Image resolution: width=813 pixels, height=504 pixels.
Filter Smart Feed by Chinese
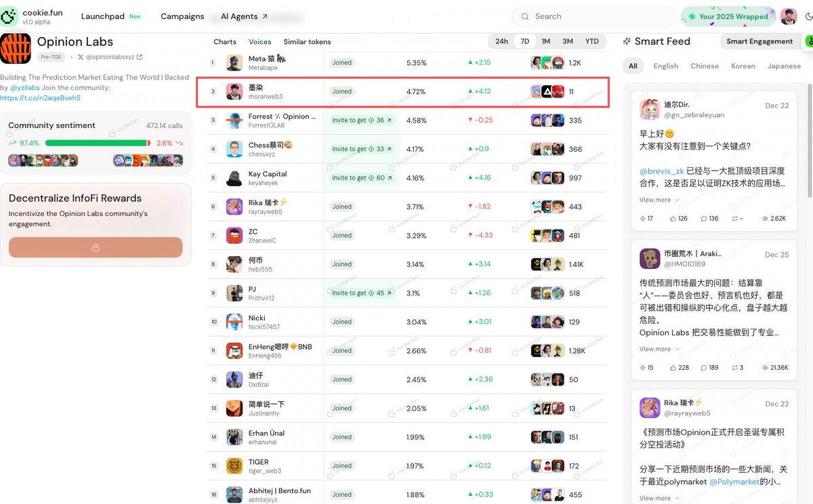705,66
